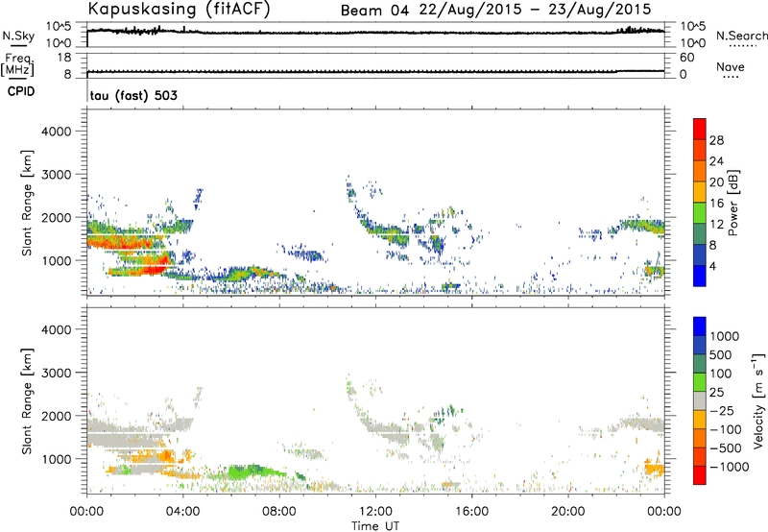
Task: Click the 'Nave' legend label
Action: (x=731, y=66)
